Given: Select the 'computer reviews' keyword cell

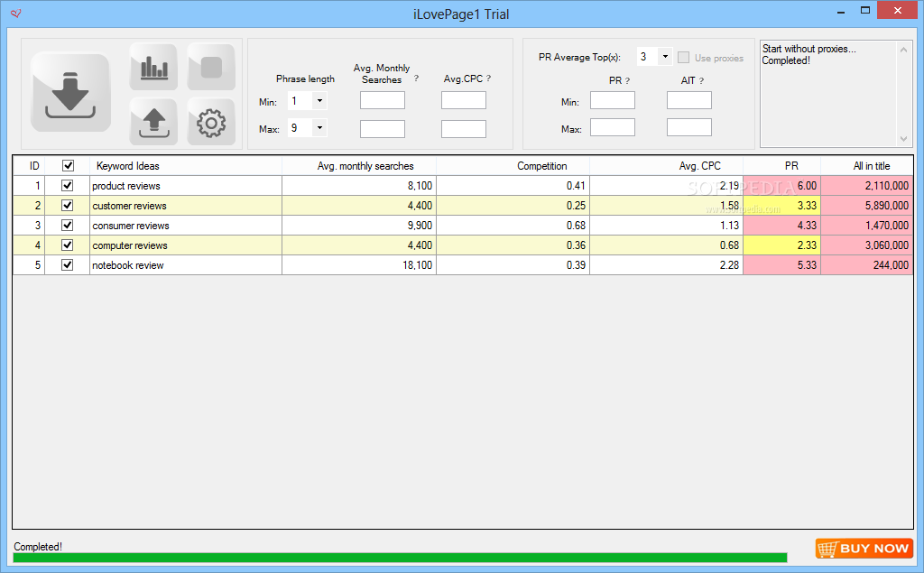Looking at the screenshot, I should (186, 245).
